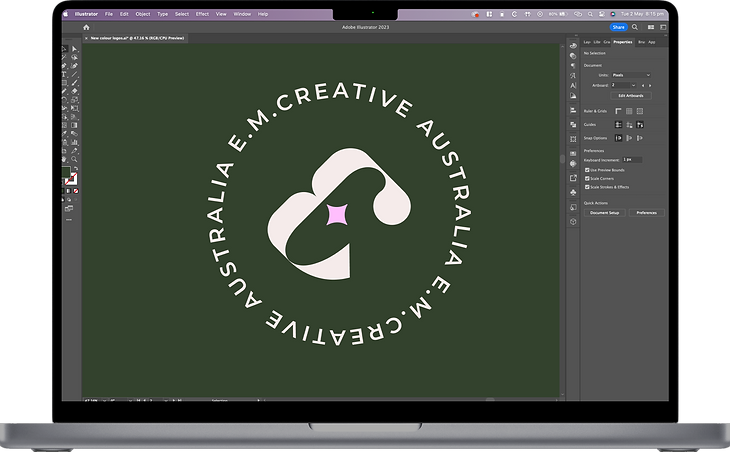Go to next artboard arrow

point(650,86)
